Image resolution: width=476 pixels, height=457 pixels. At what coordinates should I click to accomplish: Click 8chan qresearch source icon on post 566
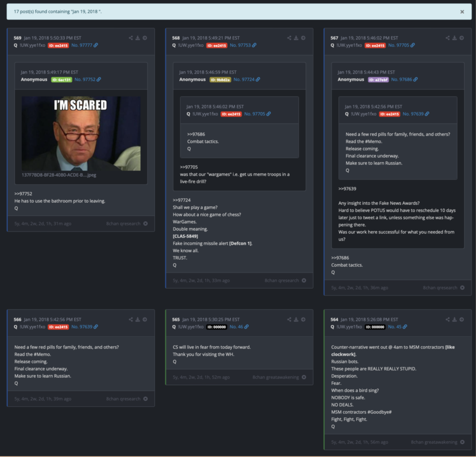145,399
